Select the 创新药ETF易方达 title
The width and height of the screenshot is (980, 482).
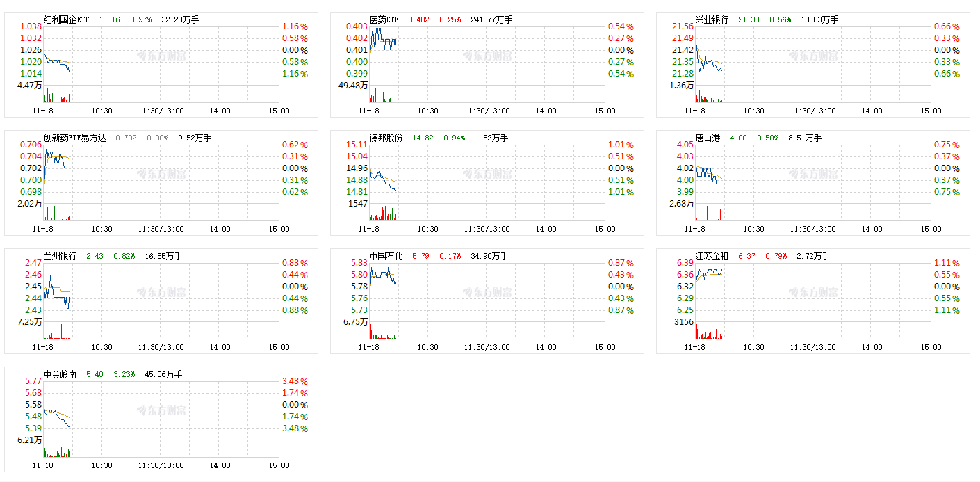(75, 138)
